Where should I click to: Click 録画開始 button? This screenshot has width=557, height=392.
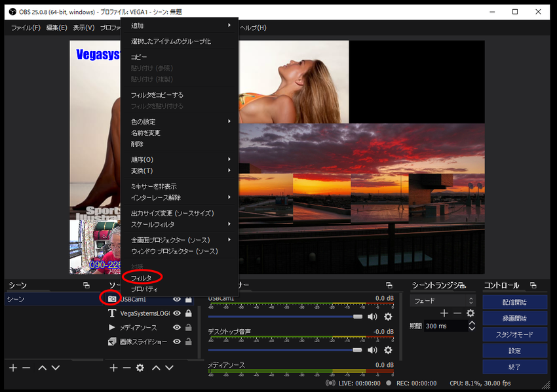point(514,319)
